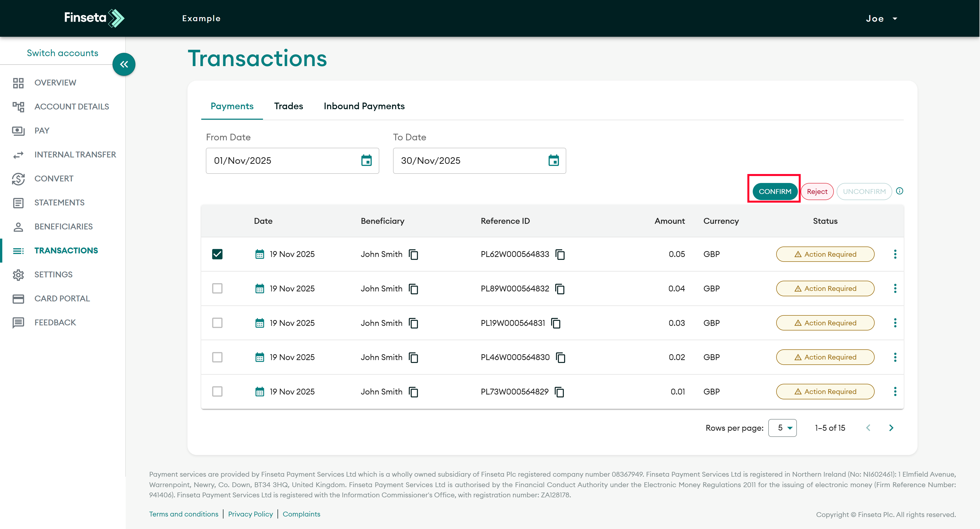Expand the Joe user menu
Image resolution: width=980 pixels, height=529 pixels.
click(881, 19)
